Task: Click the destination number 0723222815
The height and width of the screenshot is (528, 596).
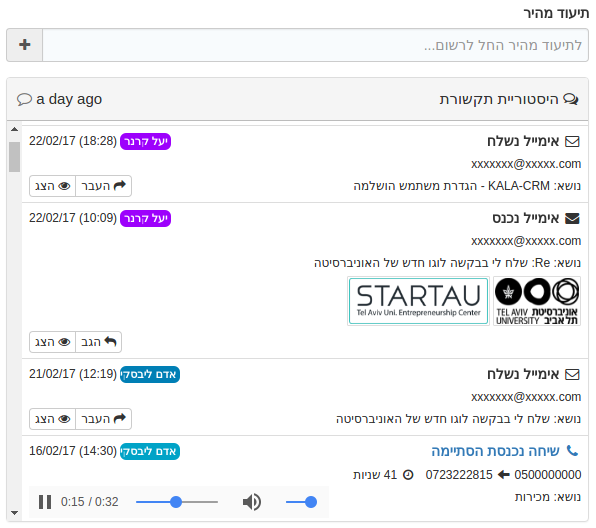Action: [459, 475]
